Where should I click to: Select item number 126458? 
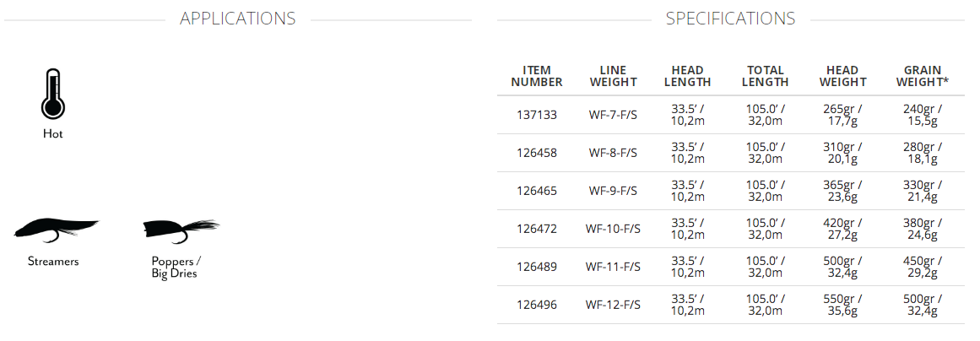[x=537, y=153]
